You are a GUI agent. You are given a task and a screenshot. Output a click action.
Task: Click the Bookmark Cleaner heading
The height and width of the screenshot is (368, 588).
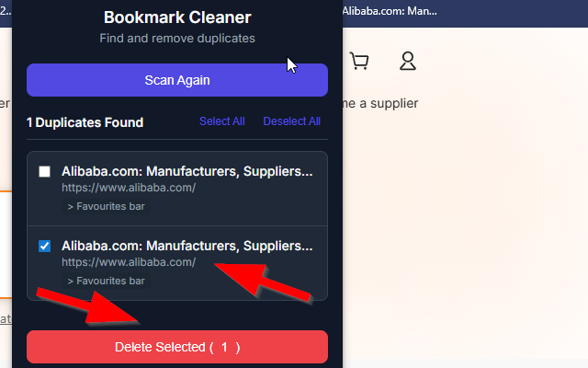click(x=177, y=17)
